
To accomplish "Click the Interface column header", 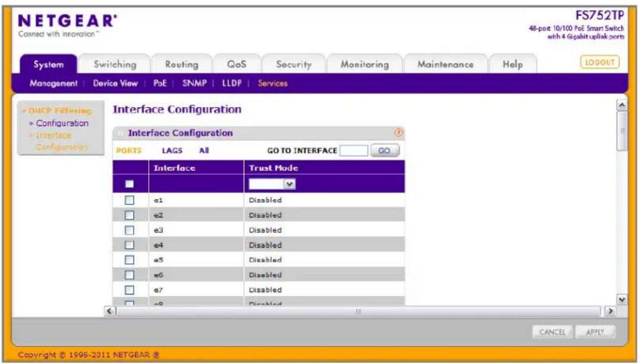I will click(174, 168).
